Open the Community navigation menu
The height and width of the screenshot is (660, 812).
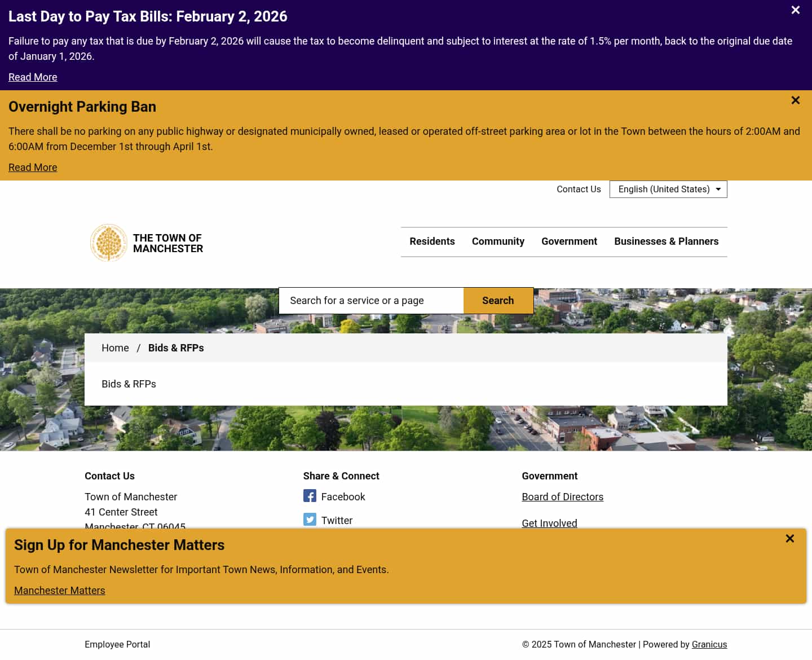[x=498, y=241]
